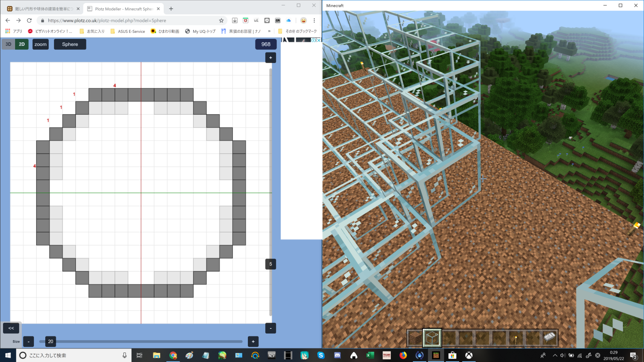Bookmark this page with the star

click(x=221, y=20)
